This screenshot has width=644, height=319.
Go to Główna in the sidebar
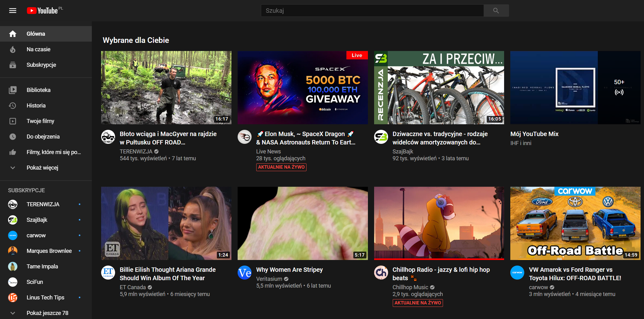46,34
